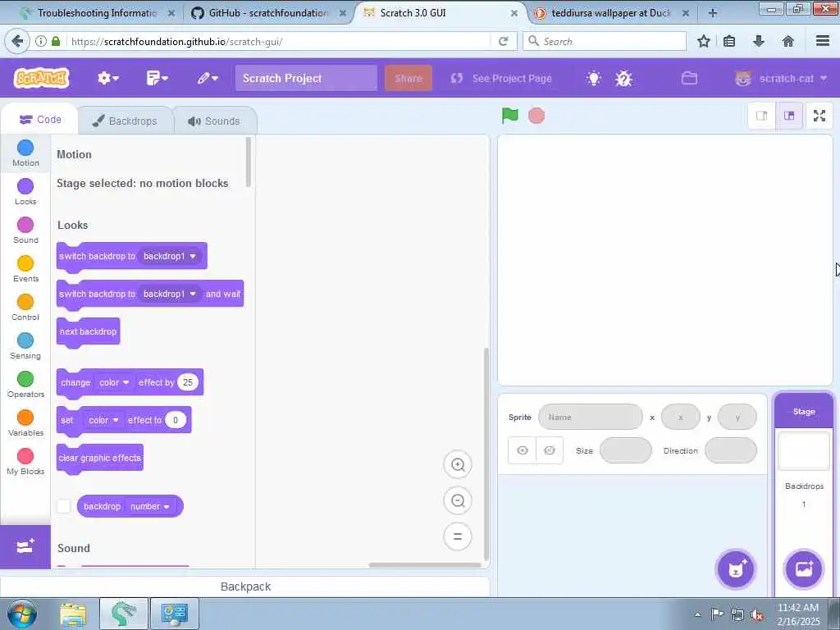Open the tutorials lightbulb icon
Viewport: 840px width, 630px height.
pos(594,78)
